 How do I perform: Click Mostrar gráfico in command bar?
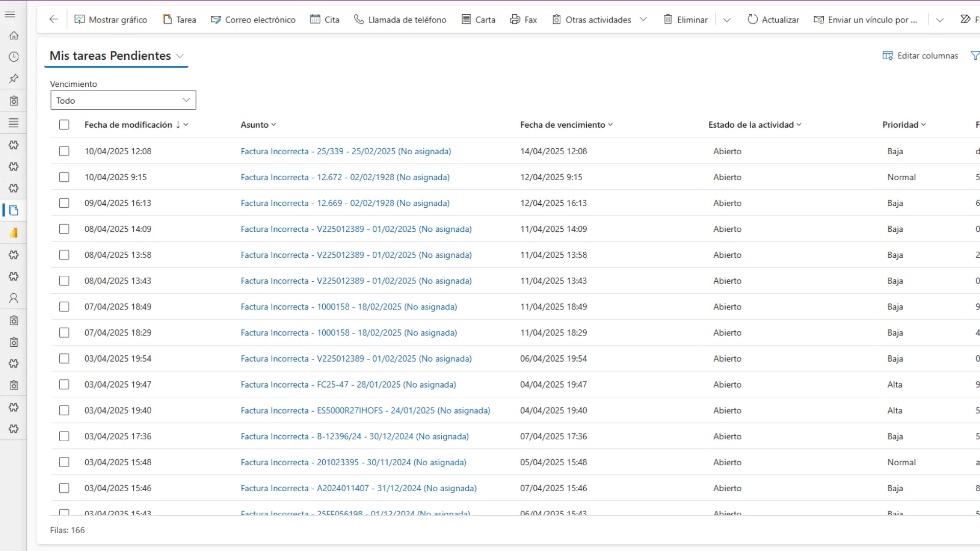tap(111, 19)
